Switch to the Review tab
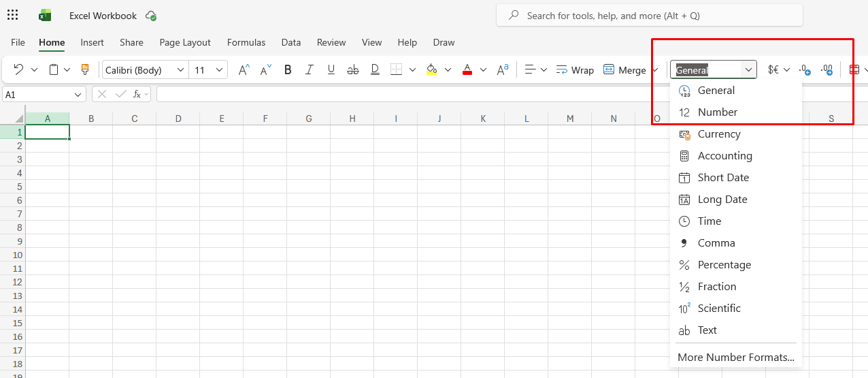The height and width of the screenshot is (378, 868). (x=331, y=42)
